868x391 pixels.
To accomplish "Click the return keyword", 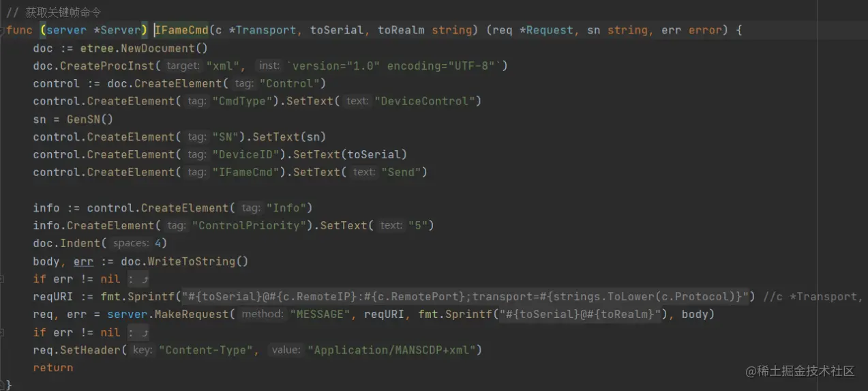I will [53, 368].
